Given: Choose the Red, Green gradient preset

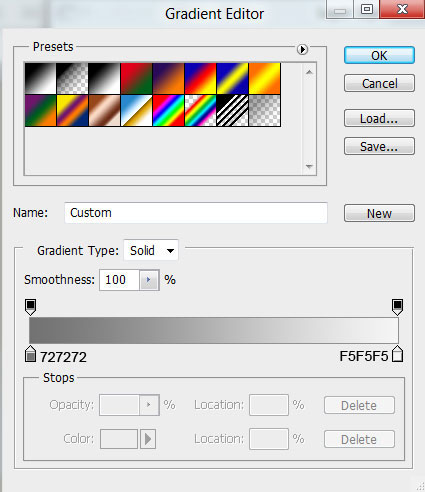Looking at the screenshot, I should point(136,79).
